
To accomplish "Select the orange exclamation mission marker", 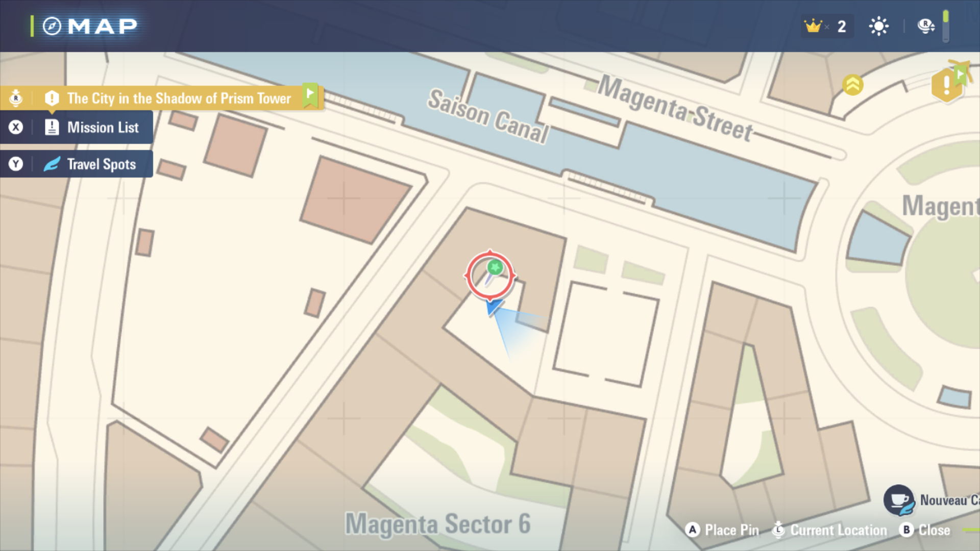I will click(x=947, y=84).
